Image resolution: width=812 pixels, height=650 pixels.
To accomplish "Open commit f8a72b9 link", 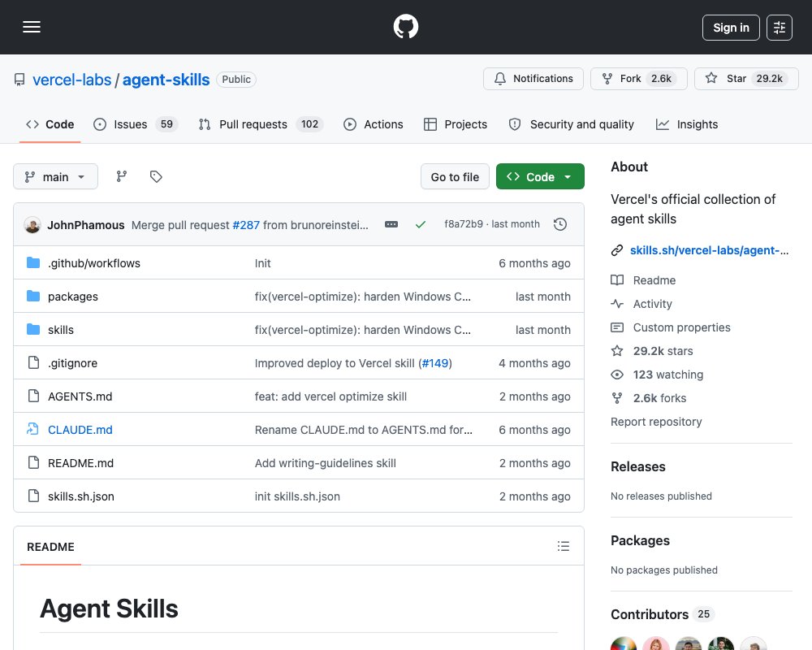I will click(x=464, y=224).
